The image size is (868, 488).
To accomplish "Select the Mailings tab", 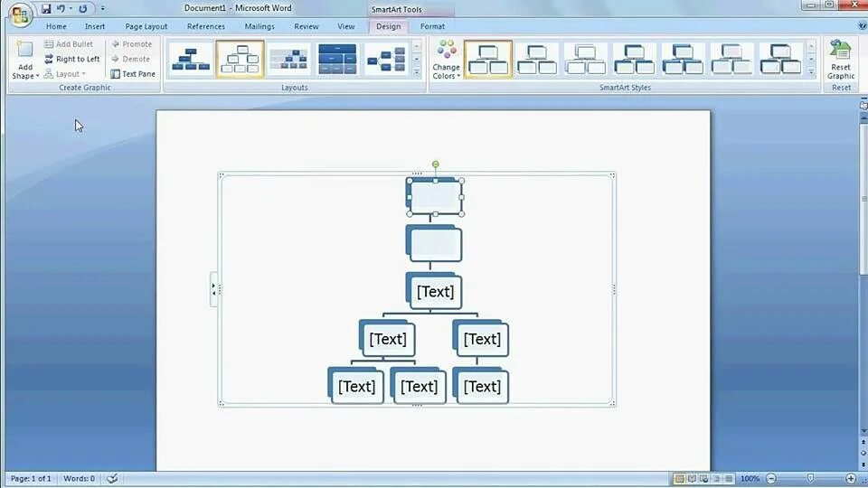I will point(259,26).
